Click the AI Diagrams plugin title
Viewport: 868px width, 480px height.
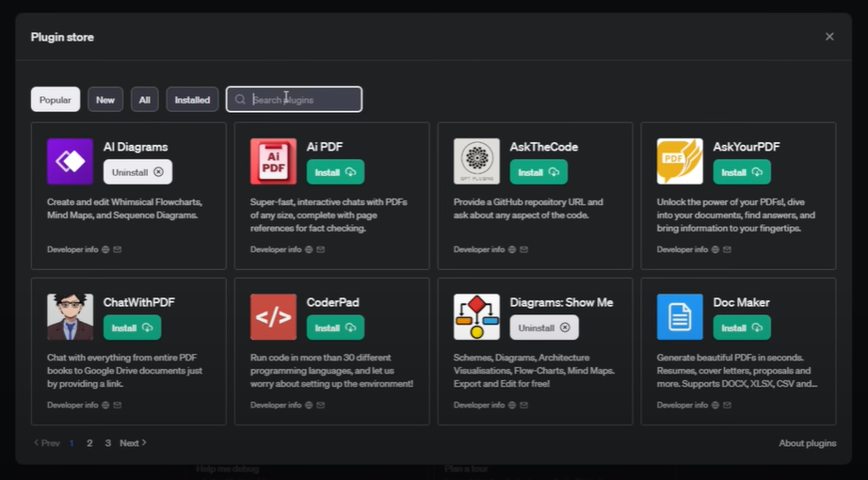point(136,147)
